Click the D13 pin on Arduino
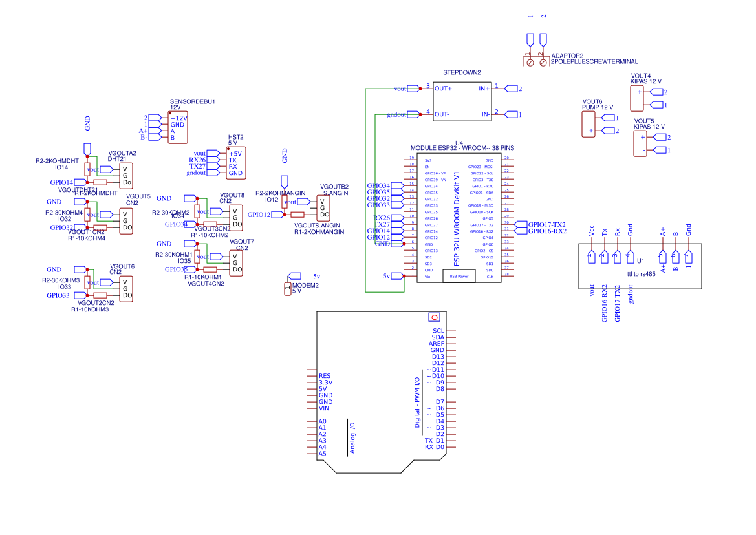756x535 pixels. (438, 357)
